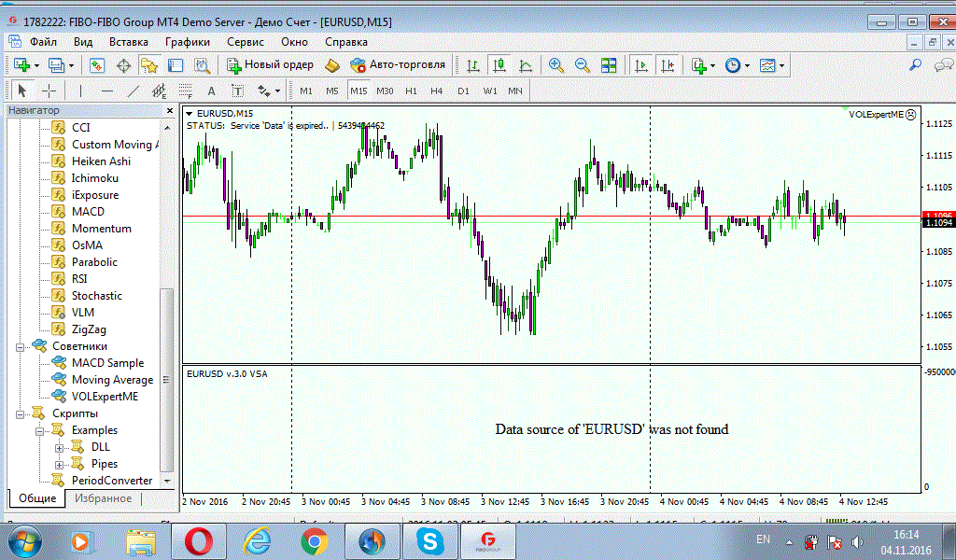
Task: Open the arrows objects dropdown
Action: tap(268, 91)
